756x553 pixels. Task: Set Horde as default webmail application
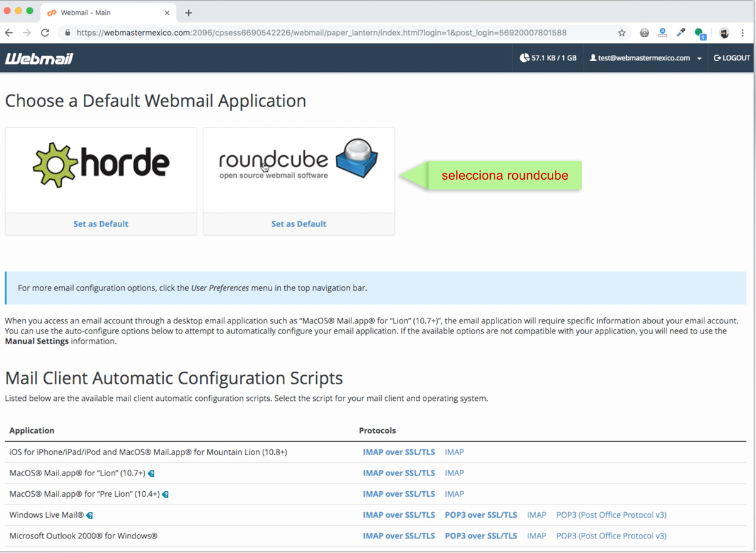click(101, 224)
